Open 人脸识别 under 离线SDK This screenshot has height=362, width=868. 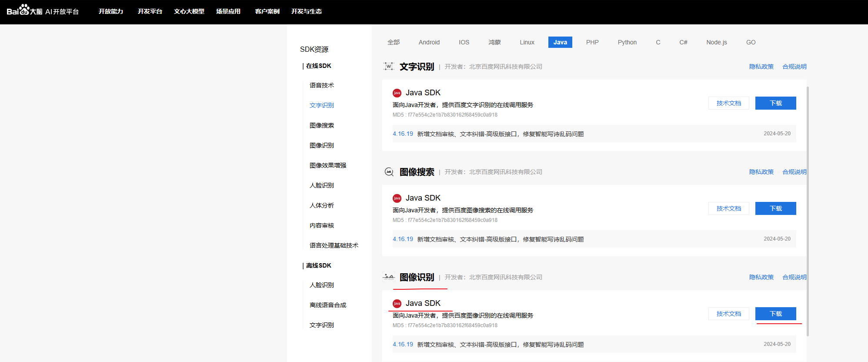[x=322, y=285]
